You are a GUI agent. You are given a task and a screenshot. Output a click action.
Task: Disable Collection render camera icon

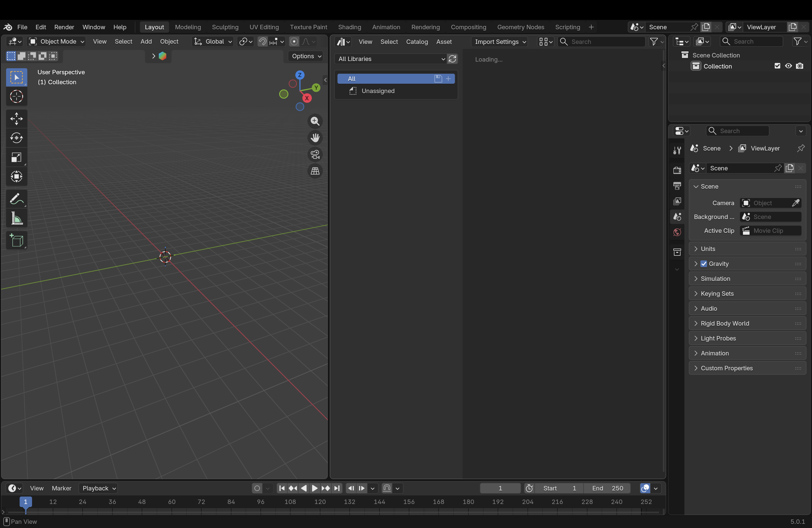[800, 66]
